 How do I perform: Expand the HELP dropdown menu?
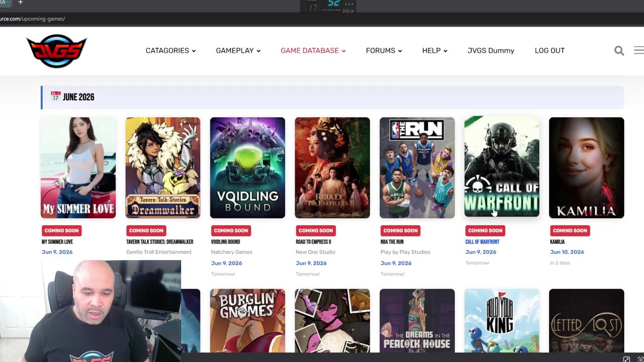point(435,51)
